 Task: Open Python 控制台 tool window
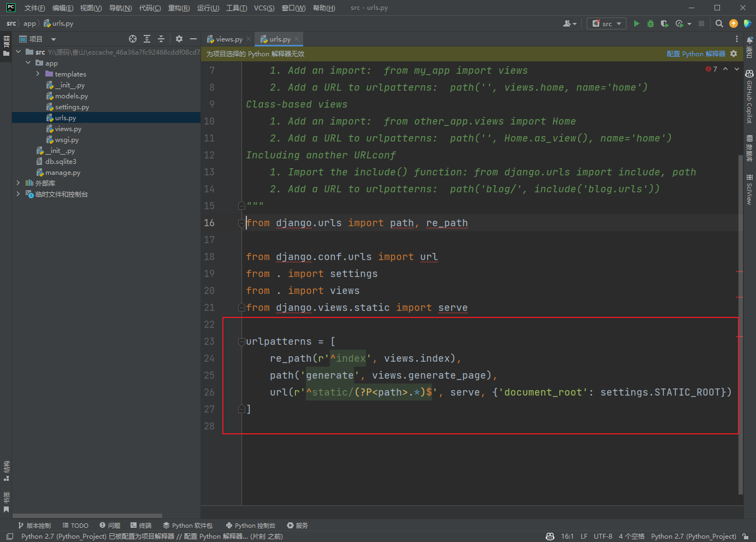[x=251, y=526]
